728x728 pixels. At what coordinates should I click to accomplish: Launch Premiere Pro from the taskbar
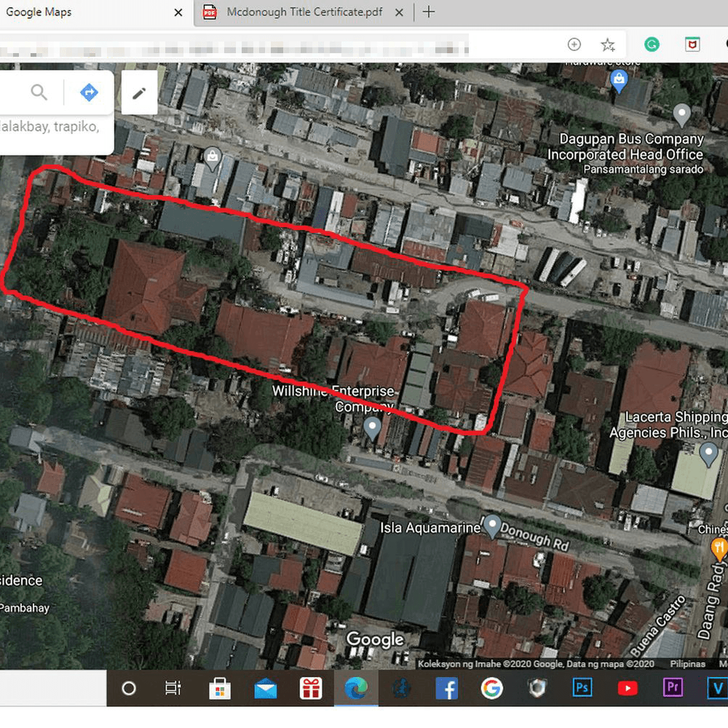click(x=673, y=688)
